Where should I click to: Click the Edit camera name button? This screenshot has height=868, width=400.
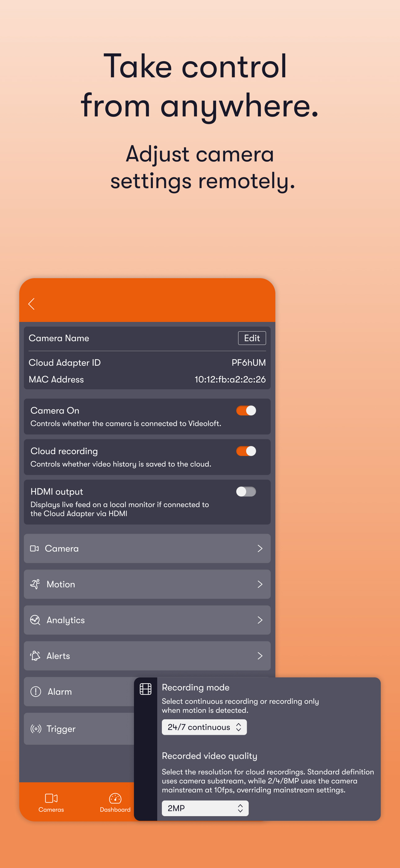click(x=252, y=338)
